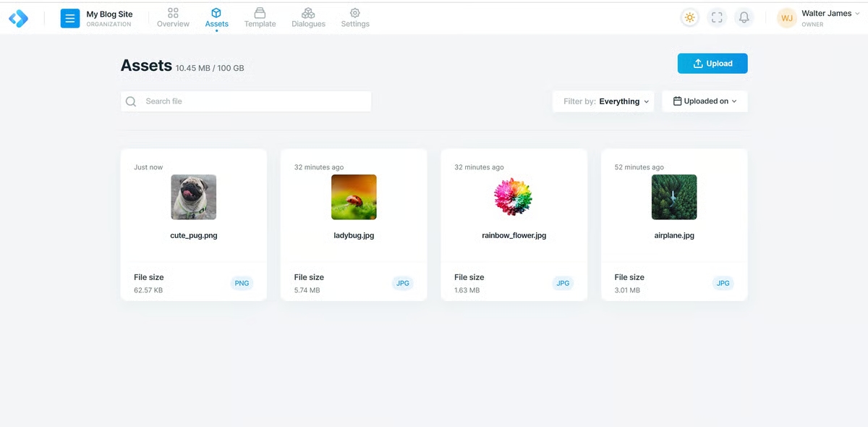Select the Assets navigation tab

(216, 23)
